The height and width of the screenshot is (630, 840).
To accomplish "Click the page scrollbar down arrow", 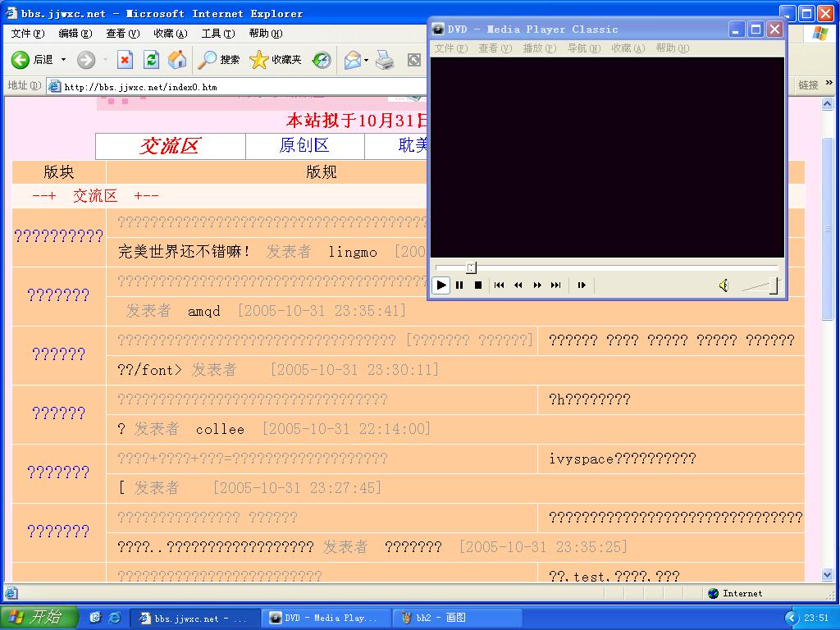I will [828, 575].
